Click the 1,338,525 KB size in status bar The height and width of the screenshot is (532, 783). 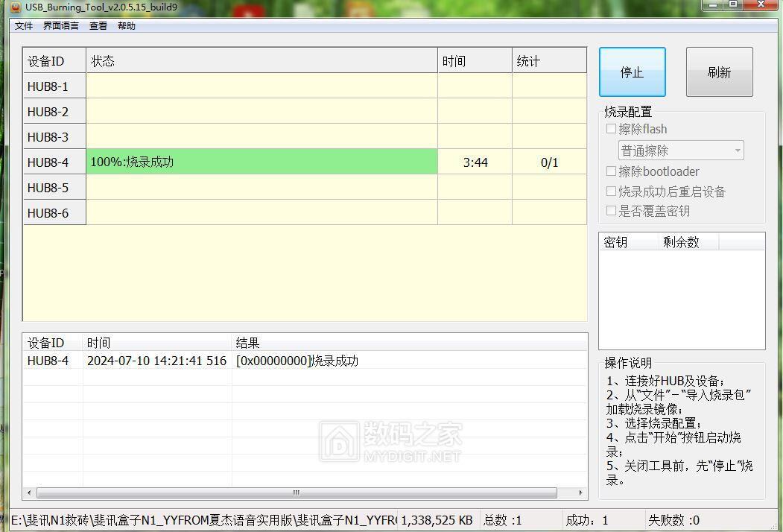(437, 521)
